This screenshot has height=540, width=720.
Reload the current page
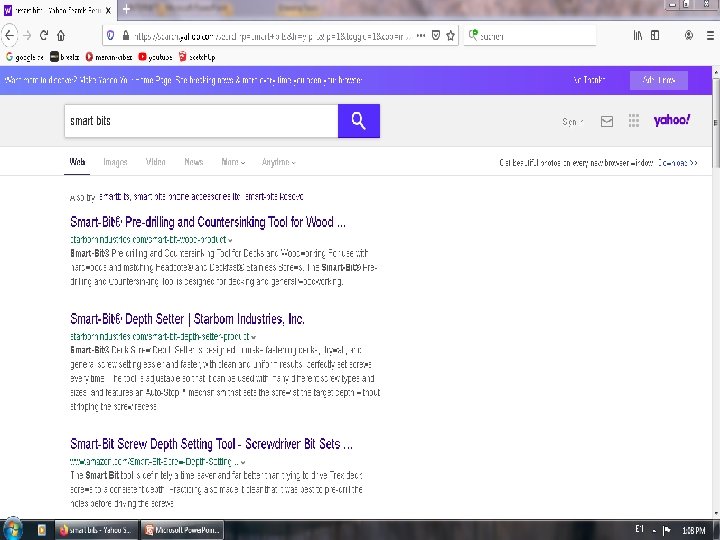44,35
